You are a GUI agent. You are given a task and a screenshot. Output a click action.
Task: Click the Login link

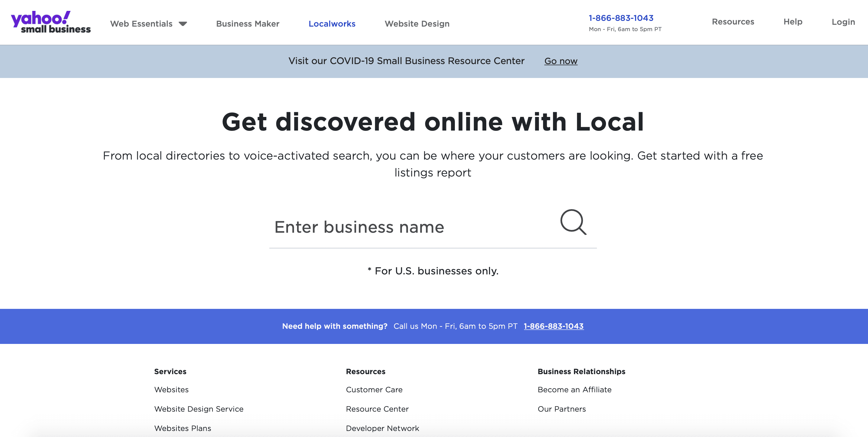tap(843, 22)
